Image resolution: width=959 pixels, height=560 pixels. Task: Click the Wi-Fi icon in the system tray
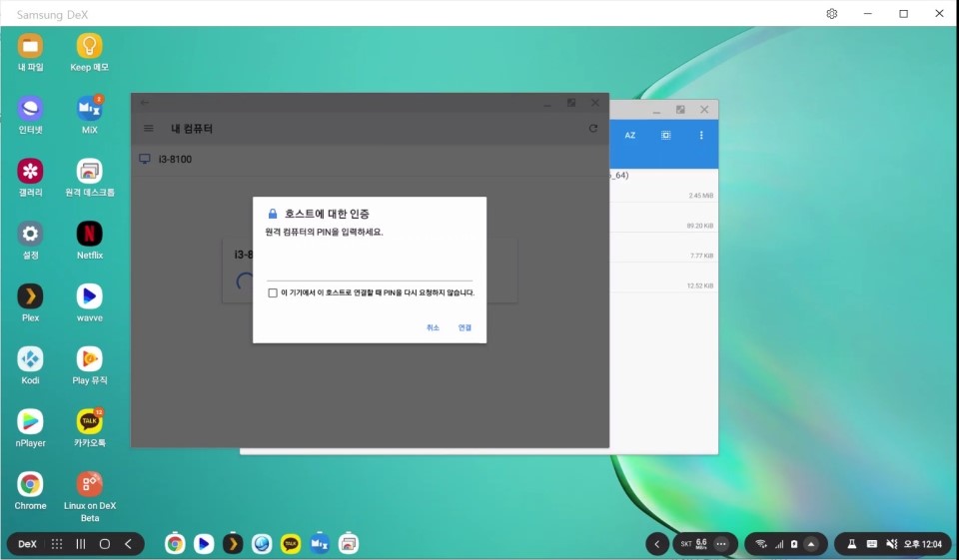761,544
